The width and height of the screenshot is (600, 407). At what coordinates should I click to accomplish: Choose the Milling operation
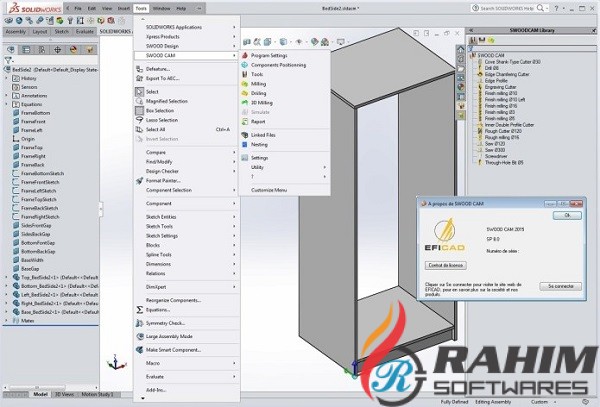click(258, 84)
